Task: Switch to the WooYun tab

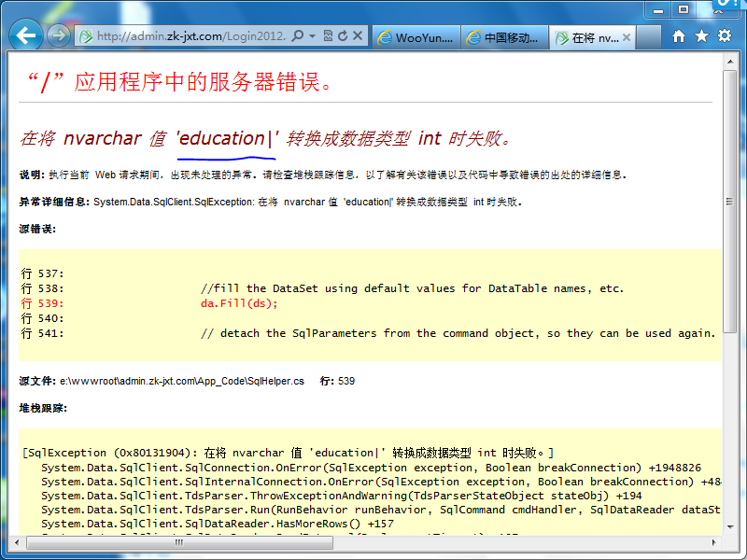Action: [x=416, y=37]
